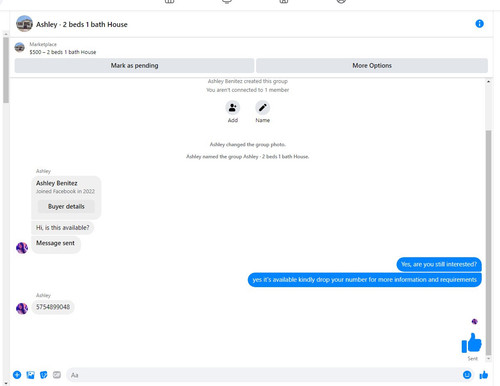Click the 'Ashley Benitez created this group' notice
This screenshot has height=386, width=500.
248,81
